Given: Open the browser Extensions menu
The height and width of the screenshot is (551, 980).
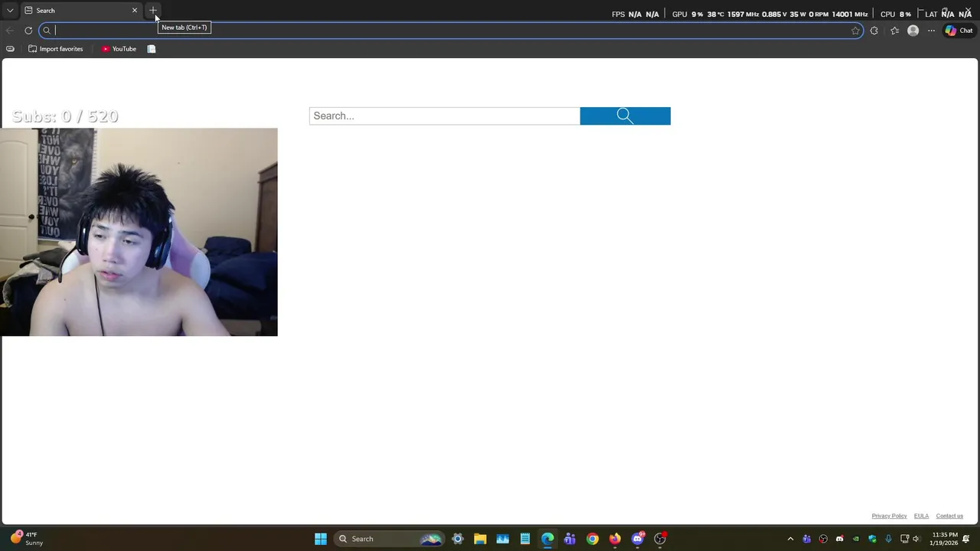Looking at the screenshot, I should (874, 31).
